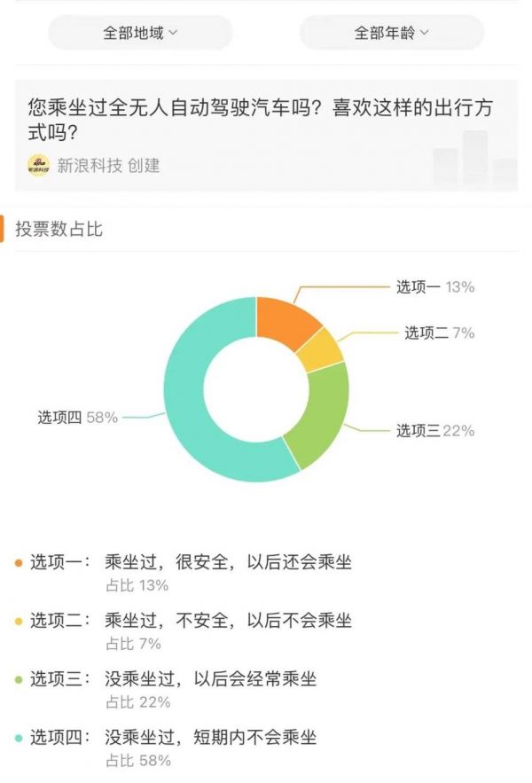Screen dimensions: 532x783
Task: Click the orange donut chart segment
Action: click(286, 320)
